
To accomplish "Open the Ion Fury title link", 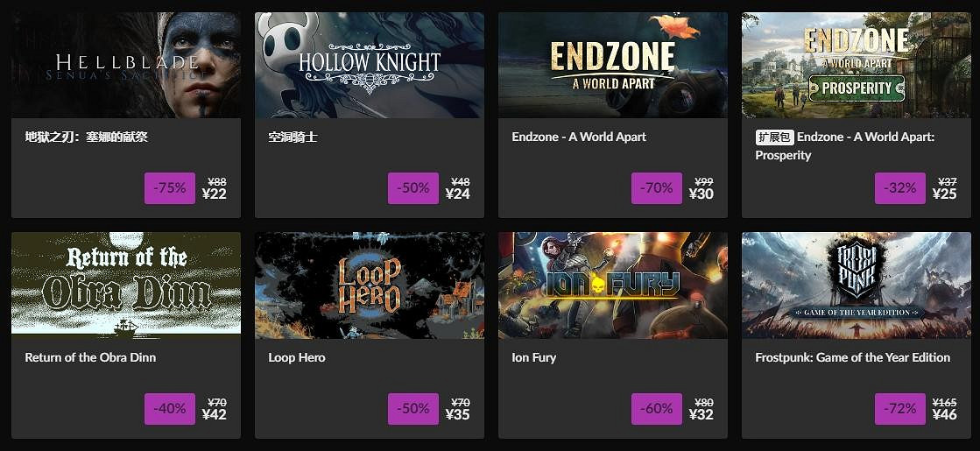I will 533,357.
